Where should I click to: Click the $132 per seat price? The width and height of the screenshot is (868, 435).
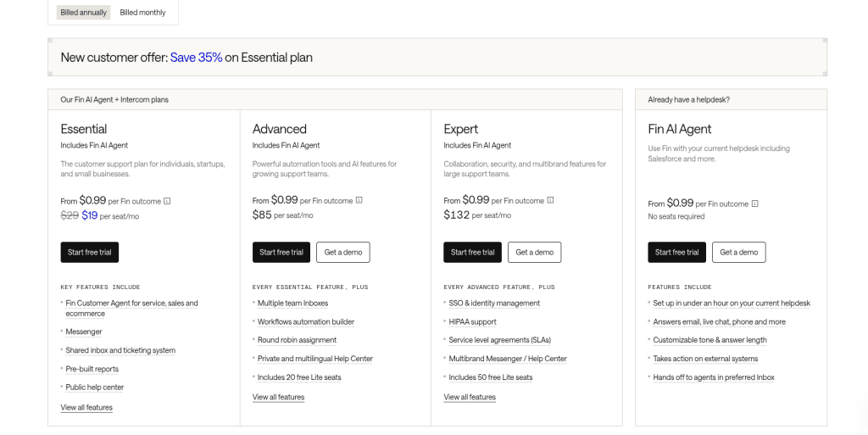(x=457, y=215)
